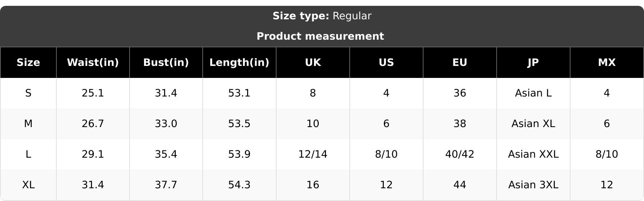Click the size XL row label

pos(28,185)
